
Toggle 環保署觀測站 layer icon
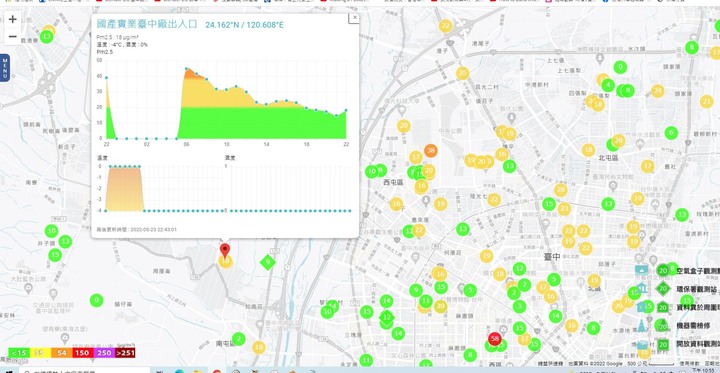663,289
